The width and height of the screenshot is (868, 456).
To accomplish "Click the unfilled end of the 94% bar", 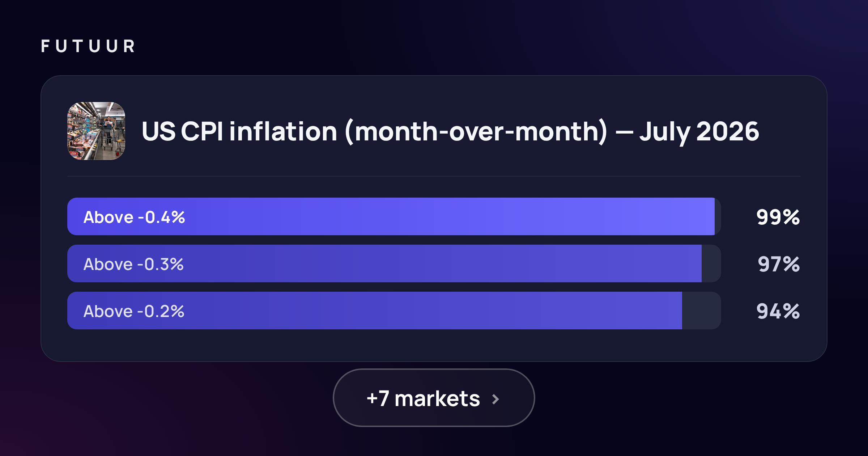I will [x=702, y=311].
